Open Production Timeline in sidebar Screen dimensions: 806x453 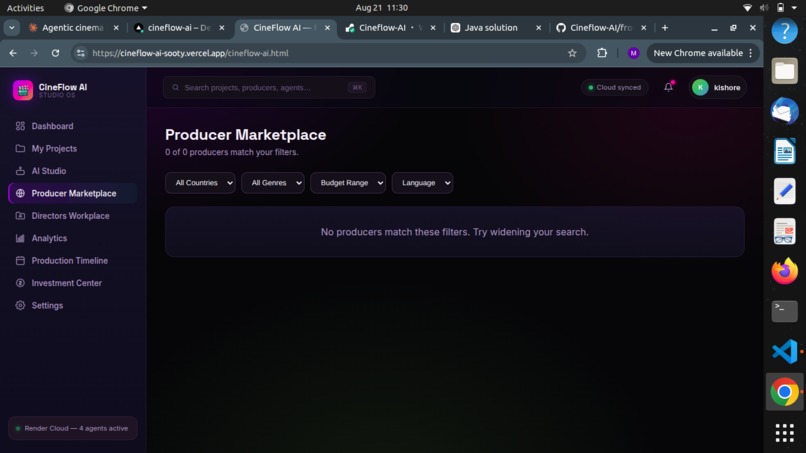coord(72,261)
